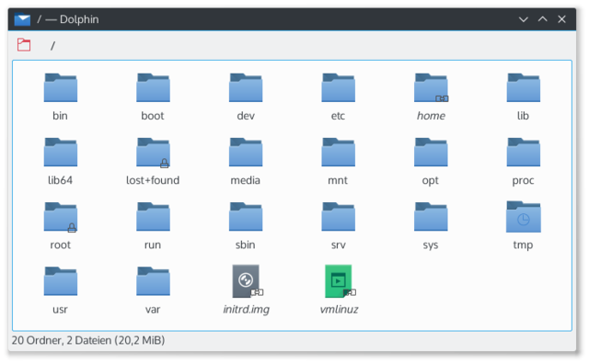Image resolution: width=589 pixels, height=364 pixels.
Task: Click the 'home' file name label
Action: coord(431,116)
